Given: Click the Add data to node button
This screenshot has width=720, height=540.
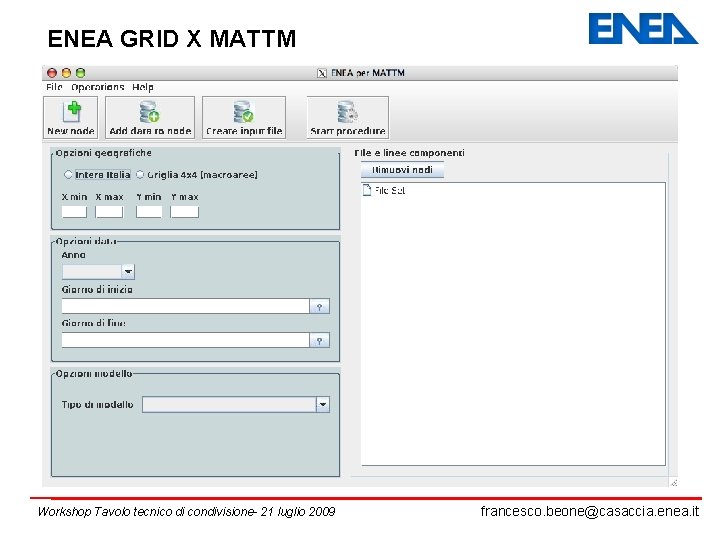Looking at the screenshot, I should (150, 117).
